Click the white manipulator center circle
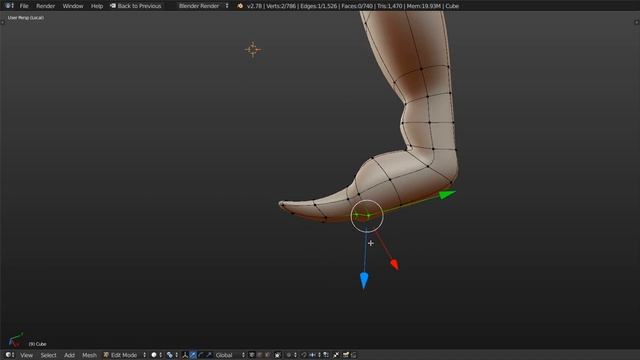 coord(367,216)
